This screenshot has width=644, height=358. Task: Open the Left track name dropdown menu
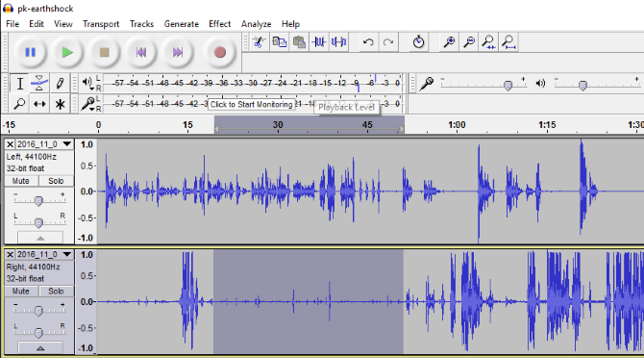[x=66, y=144]
